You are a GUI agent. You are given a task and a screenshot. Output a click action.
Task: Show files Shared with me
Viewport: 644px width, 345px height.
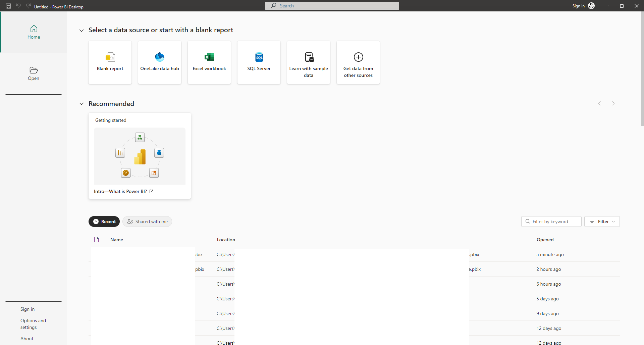click(147, 221)
